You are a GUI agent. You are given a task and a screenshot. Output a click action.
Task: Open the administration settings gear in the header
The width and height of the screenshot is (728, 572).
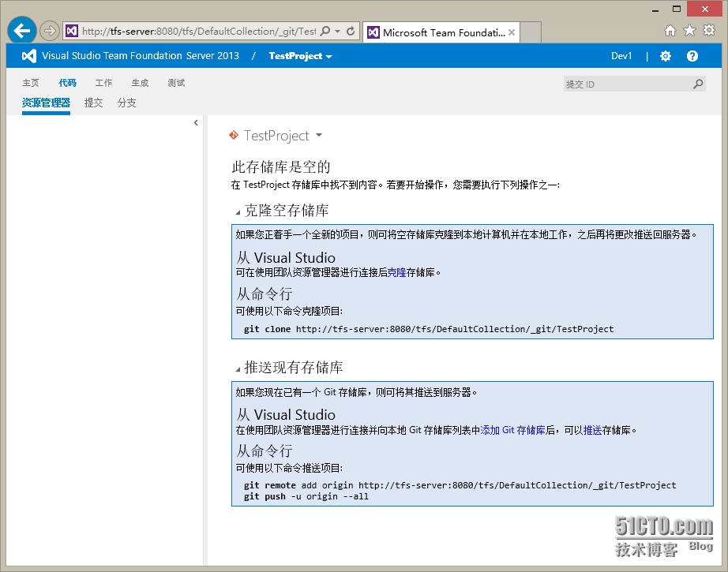[666, 56]
